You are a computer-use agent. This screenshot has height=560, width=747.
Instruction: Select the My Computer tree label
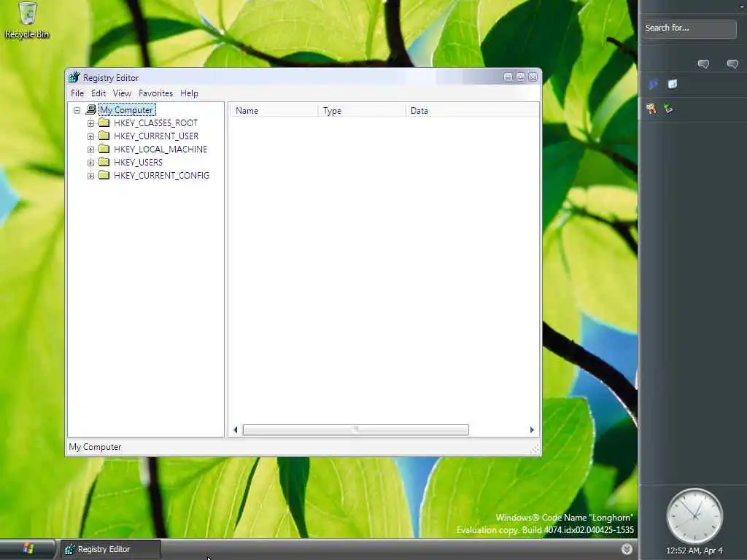click(127, 110)
